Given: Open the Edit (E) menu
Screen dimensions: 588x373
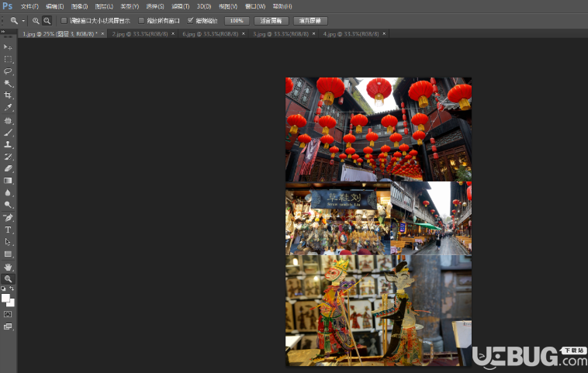Looking at the screenshot, I should pos(55,6).
